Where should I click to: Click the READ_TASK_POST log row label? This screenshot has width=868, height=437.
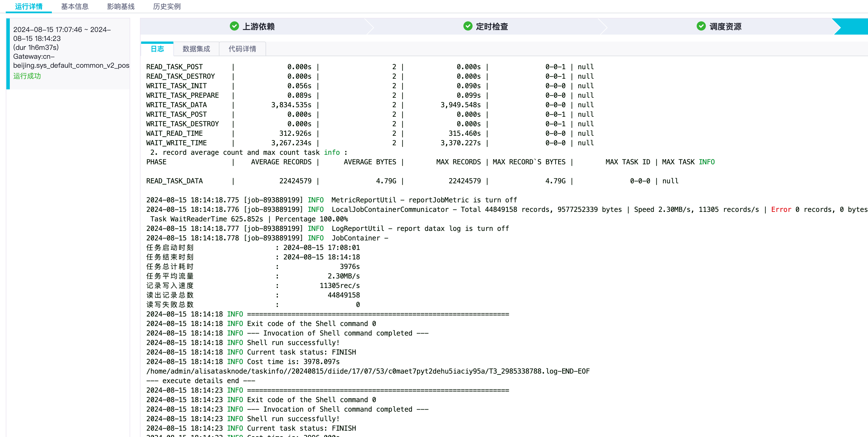tap(175, 67)
